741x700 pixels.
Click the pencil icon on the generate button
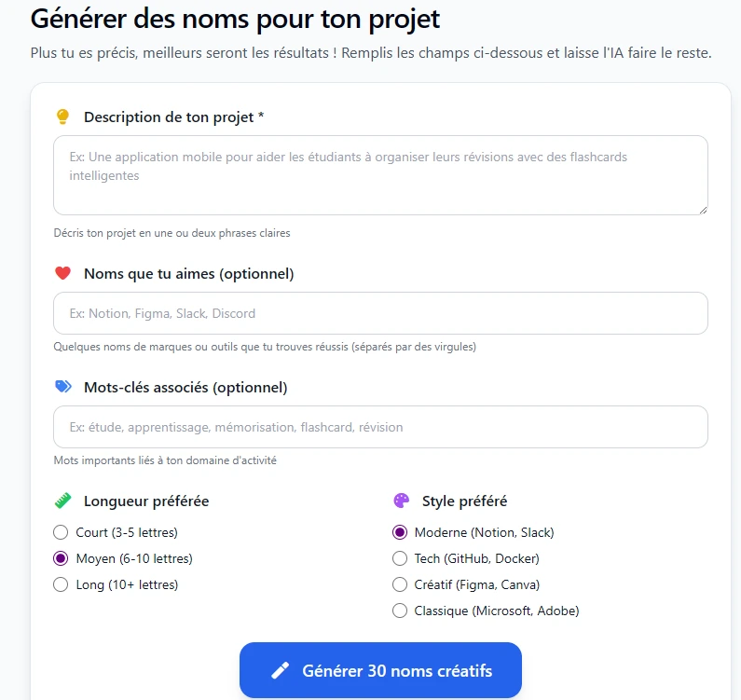point(280,670)
